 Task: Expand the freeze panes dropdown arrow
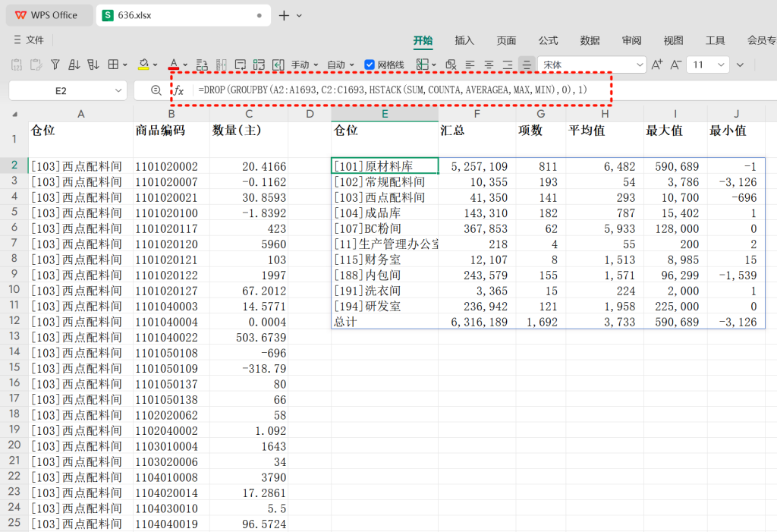(x=434, y=65)
